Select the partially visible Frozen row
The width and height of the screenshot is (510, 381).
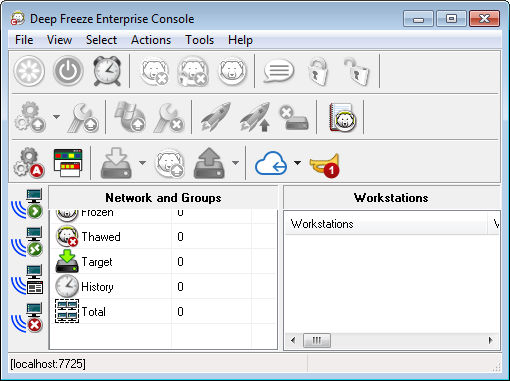163,216
